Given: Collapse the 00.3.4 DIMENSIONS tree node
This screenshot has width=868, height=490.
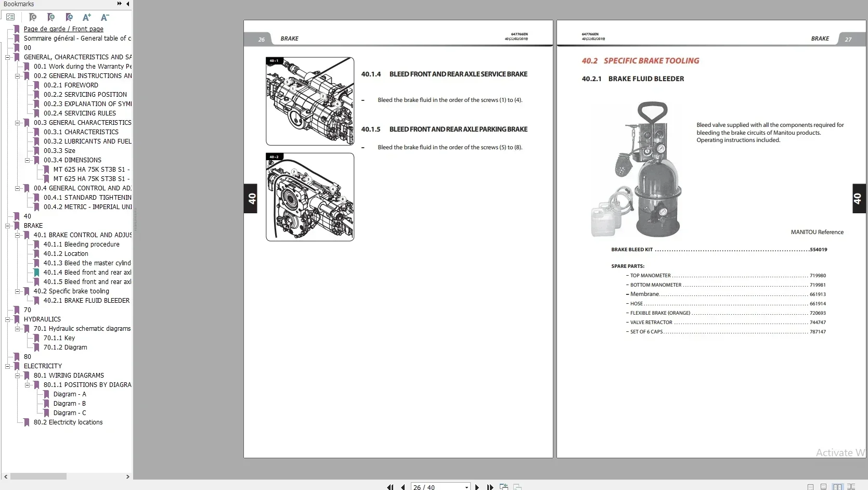Looking at the screenshot, I should [x=28, y=160].
